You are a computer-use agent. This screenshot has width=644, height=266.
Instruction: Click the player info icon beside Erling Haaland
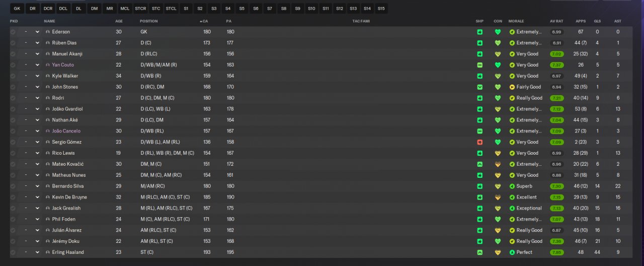coord(48,252)
